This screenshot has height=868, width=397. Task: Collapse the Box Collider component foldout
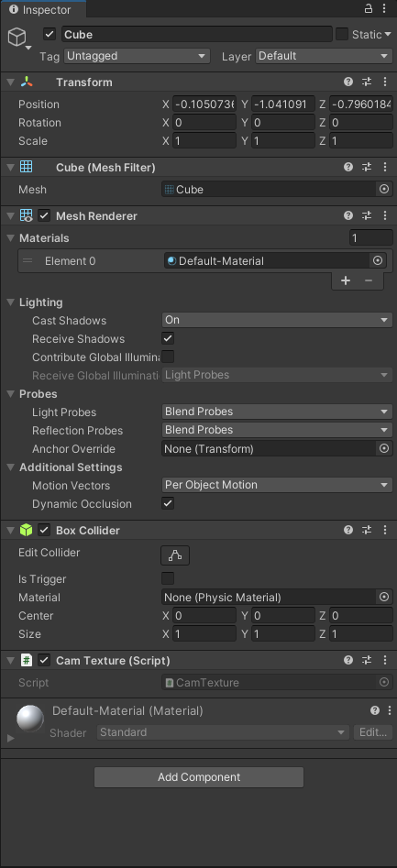point(10,531)
